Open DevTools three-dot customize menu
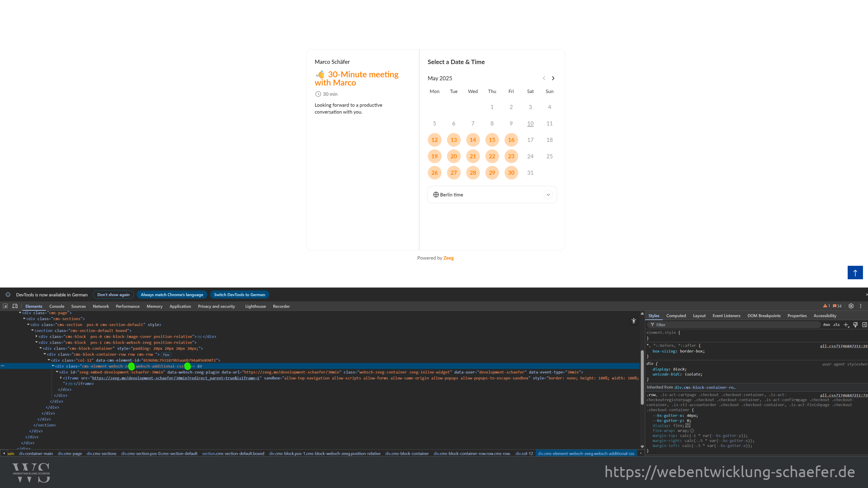 tap(861, 306)
